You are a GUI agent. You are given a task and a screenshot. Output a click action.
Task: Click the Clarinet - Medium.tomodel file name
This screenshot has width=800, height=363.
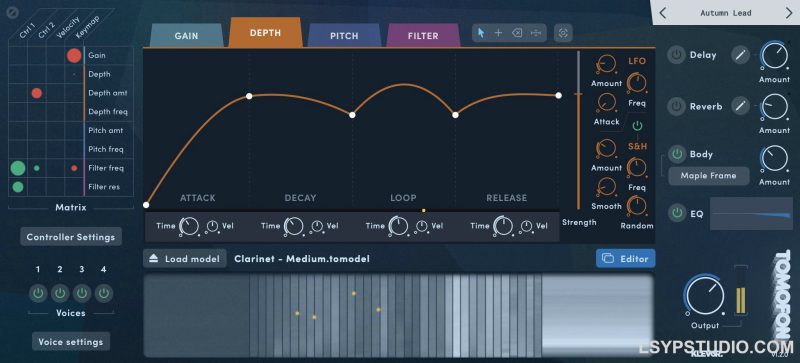coord(302,259)
